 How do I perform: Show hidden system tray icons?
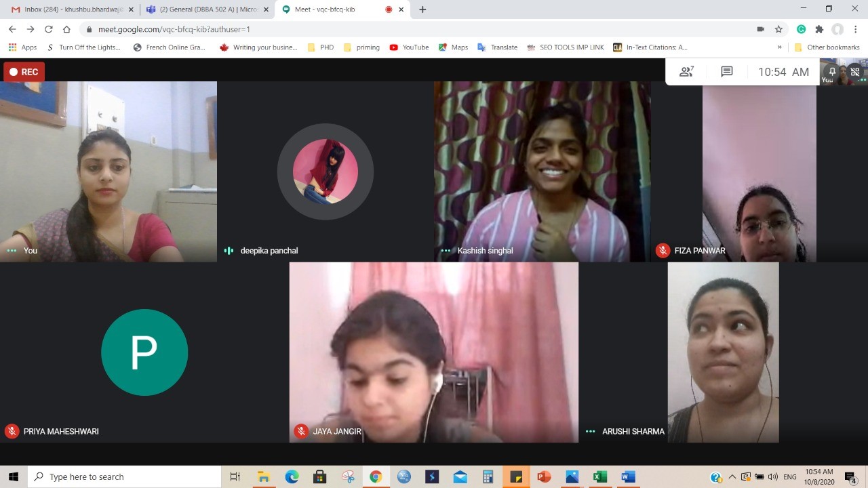(x=732, y=477)
